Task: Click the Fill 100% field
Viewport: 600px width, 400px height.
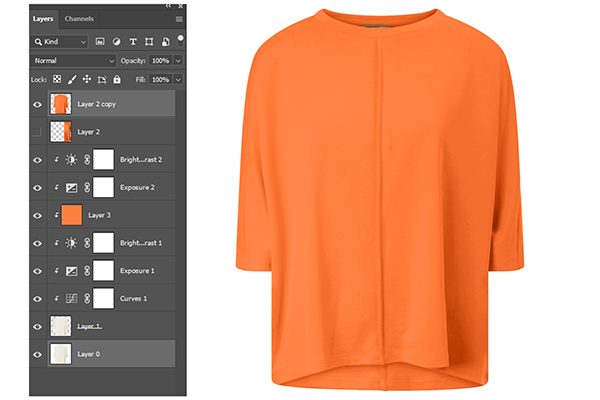Action: 161,80
